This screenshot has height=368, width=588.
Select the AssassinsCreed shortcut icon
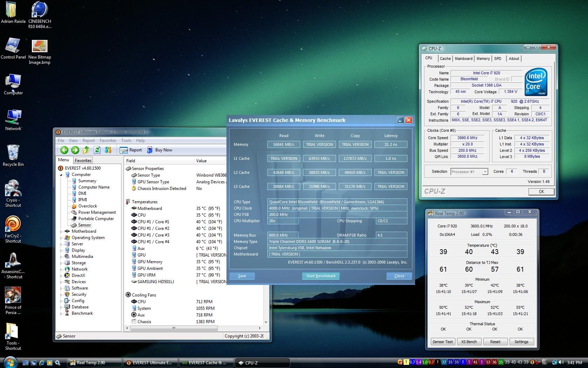click(x=13, y=265)
